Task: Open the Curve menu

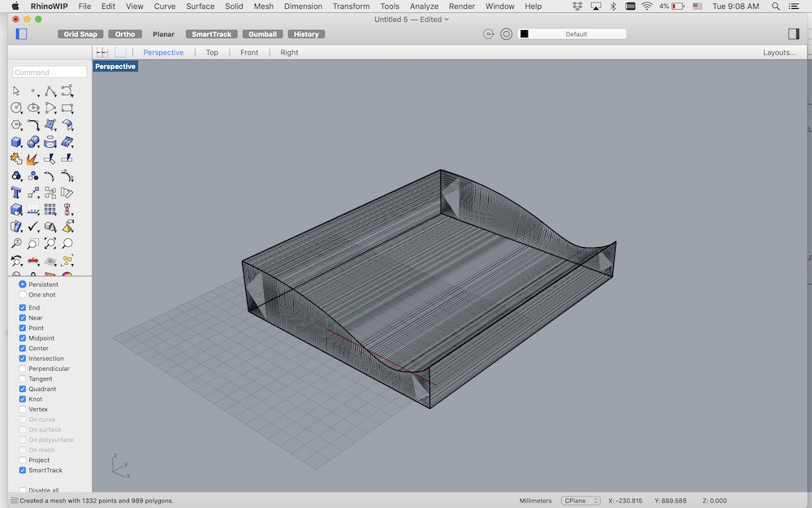Action: click(164, 7)
